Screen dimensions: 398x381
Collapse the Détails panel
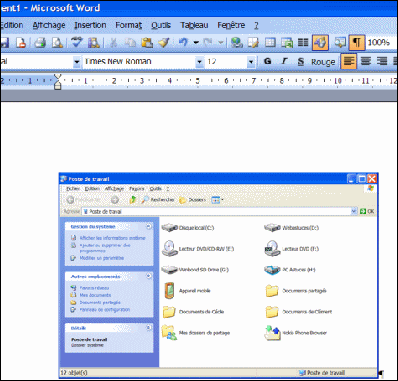pyautogui.click(x=149, y=328)
